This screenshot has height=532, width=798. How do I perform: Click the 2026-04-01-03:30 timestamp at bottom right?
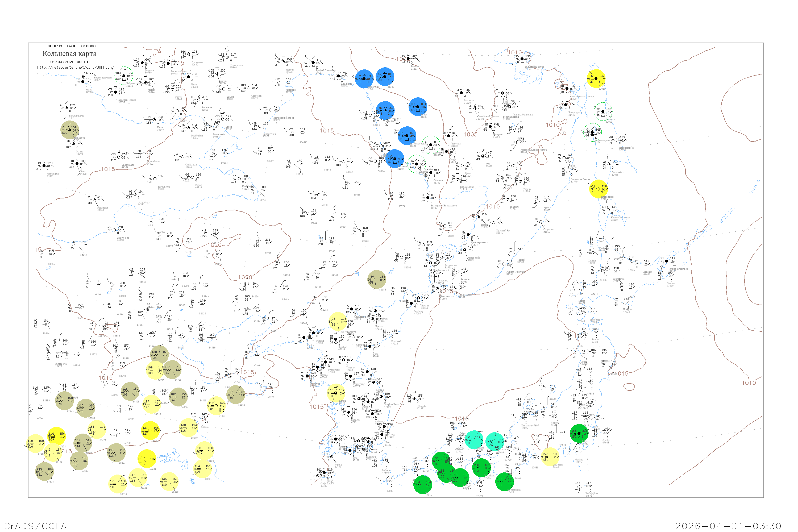[x=728, y=526]
